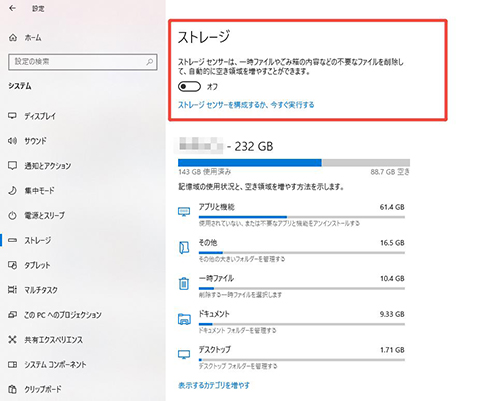Screen dimensions: 479x401
Task: Click the 共有エクスペリエンス icon
Action: point(12,339)
